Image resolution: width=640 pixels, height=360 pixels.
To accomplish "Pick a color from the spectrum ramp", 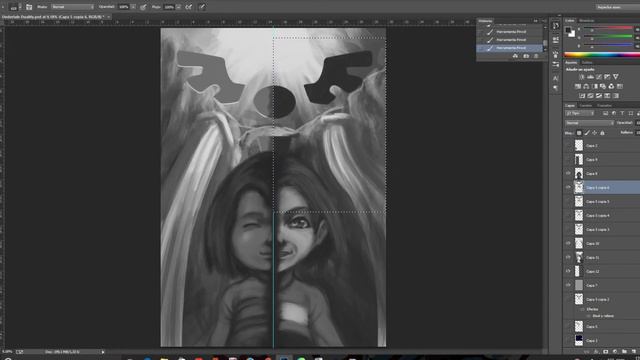I will [x=602, y=55].
